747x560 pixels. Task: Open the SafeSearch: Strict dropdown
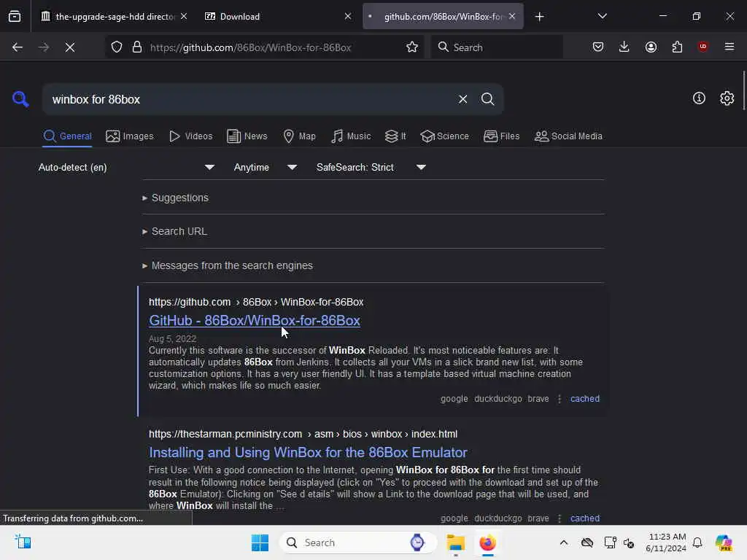click(371, 167)
